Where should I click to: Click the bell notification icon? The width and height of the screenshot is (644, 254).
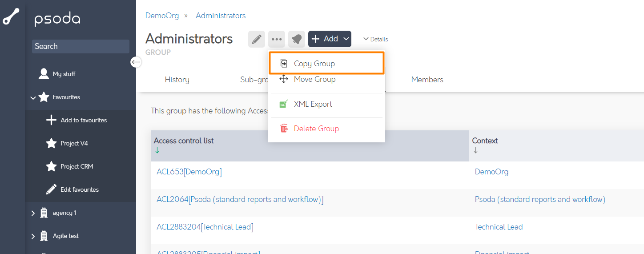pyautogui.click(x=297, y=39)
